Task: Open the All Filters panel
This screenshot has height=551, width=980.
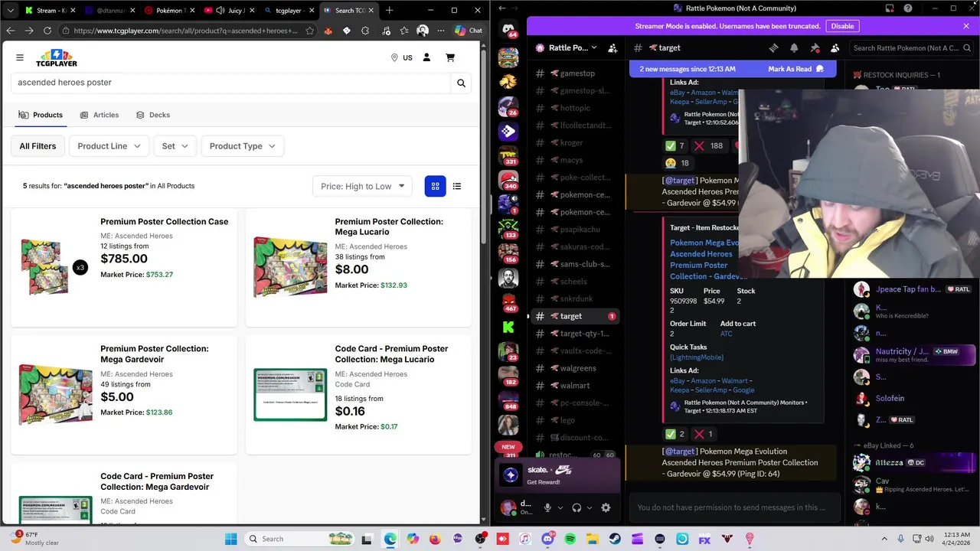Action: pos(38,146)
